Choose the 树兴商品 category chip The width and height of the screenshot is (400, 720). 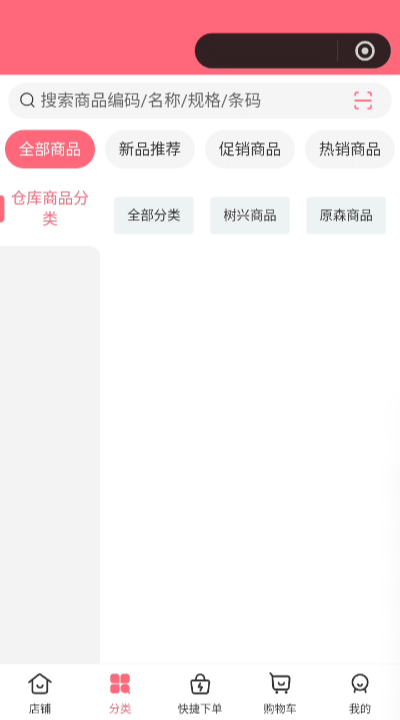coord(250,215)
